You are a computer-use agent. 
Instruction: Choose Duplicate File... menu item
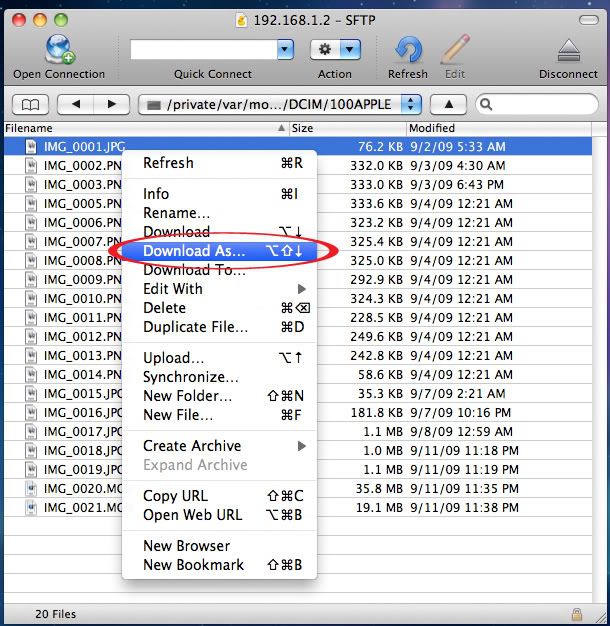[220, 327]
